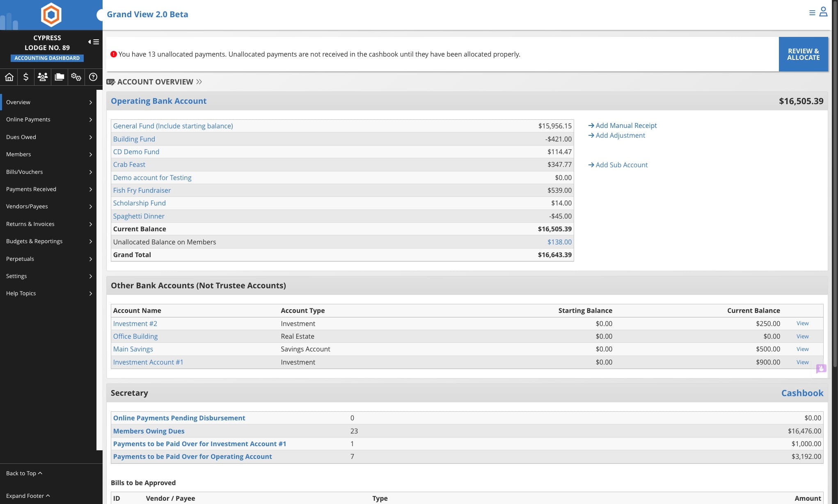Viewport: 838px width, 504px height.
Task: Click the Account Overview card icon
Action: (110, 82)
